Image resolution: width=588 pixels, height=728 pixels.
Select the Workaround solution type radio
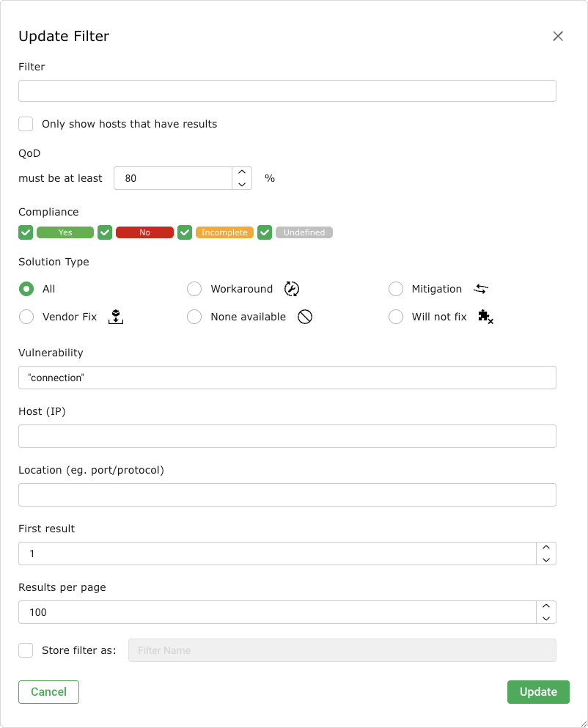click(194, 289)
